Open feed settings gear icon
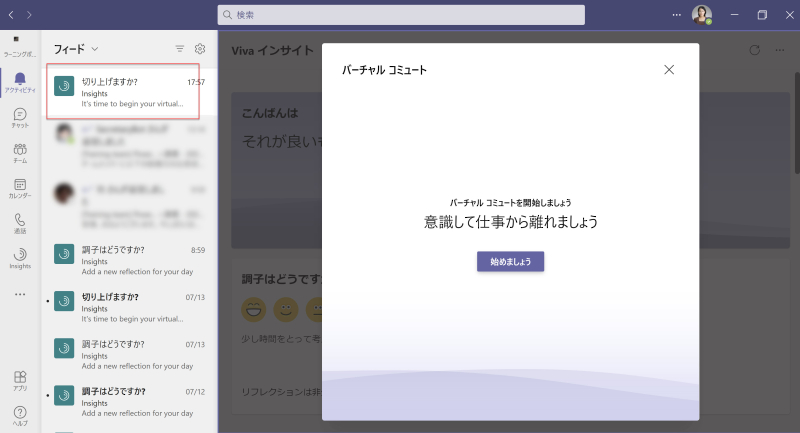 click(x=200, y=48)
